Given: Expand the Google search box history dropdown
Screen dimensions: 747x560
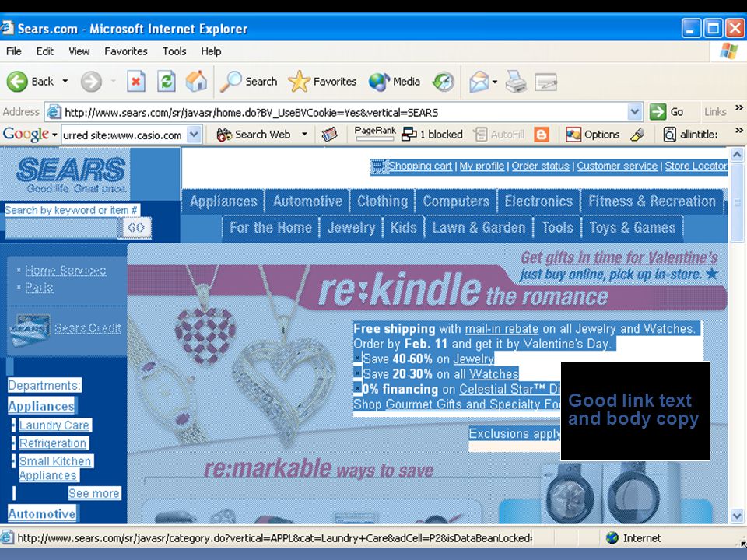Looking at the screenshot, I should [x=194, y=135].
